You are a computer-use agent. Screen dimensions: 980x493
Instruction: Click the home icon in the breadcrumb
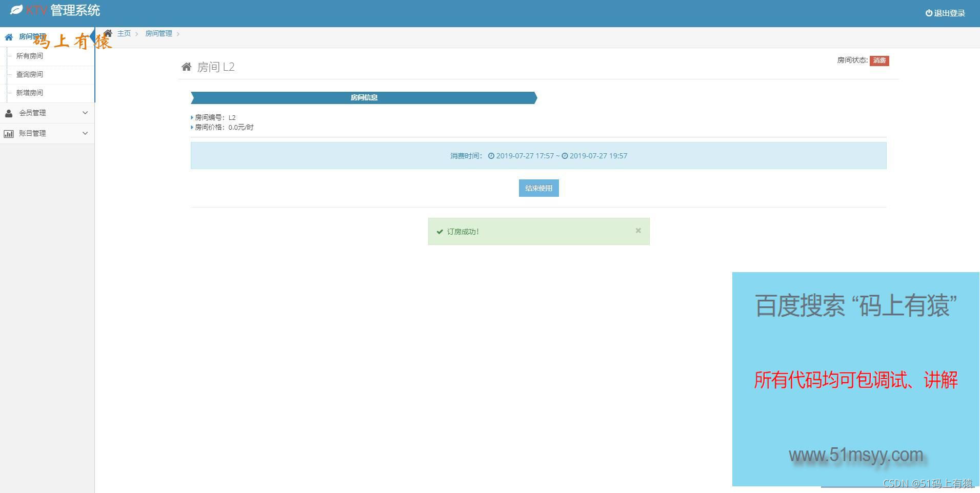tap(108, 33)
